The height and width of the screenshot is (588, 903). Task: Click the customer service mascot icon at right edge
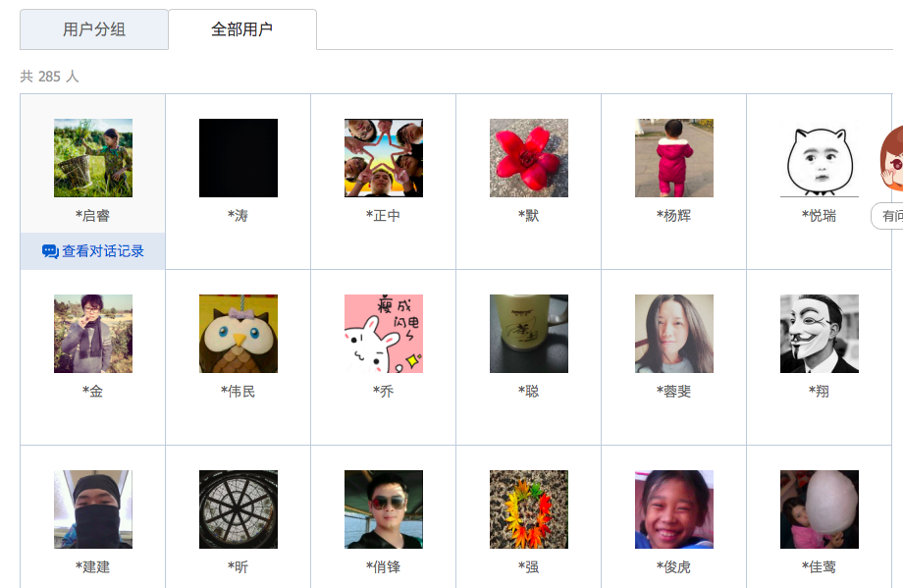pyautogui.click(x=891, y=158)
